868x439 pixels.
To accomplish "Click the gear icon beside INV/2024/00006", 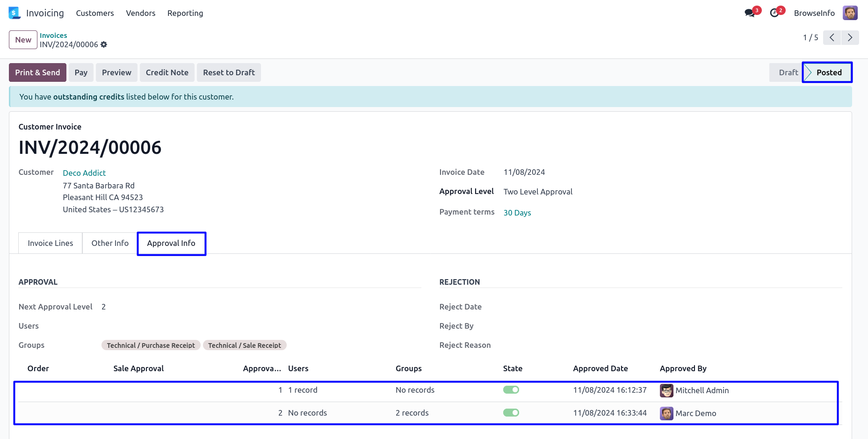I will point(104,44).
